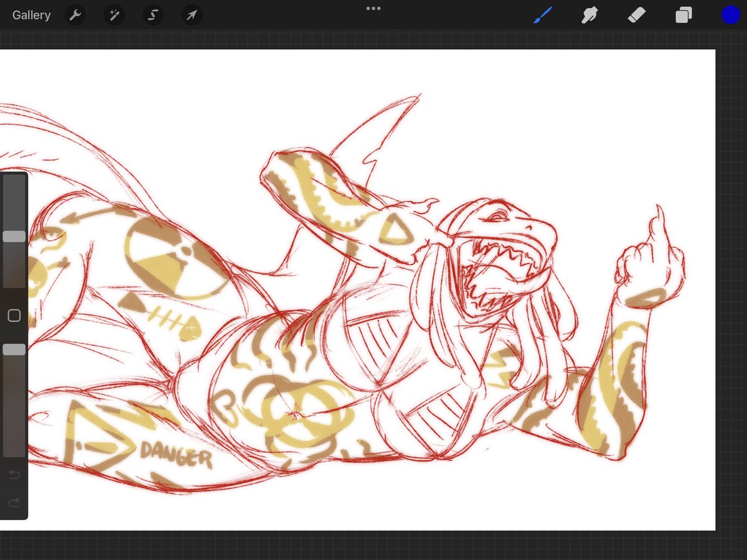Viewport: 747px width, 560px height.
Task: Undo the last stroke with sidebar arrow
Action: click(14, 475)
